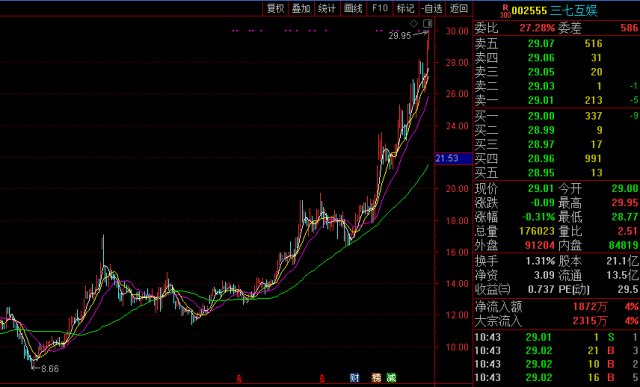
Task: Click the 最低 value 28.77
Action: click(x=625, y=217)
